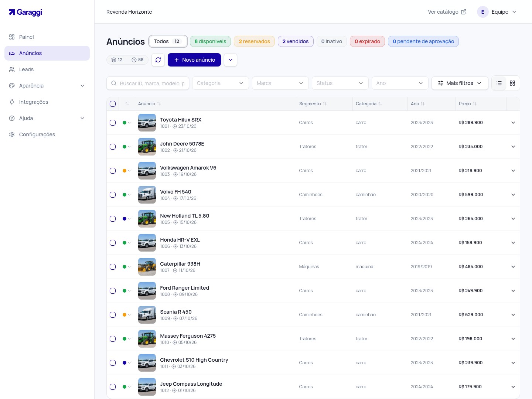The width and height of the screenshot is (532, 399).
Task: Click the 12 layers count badge
Action: (117, 60)
